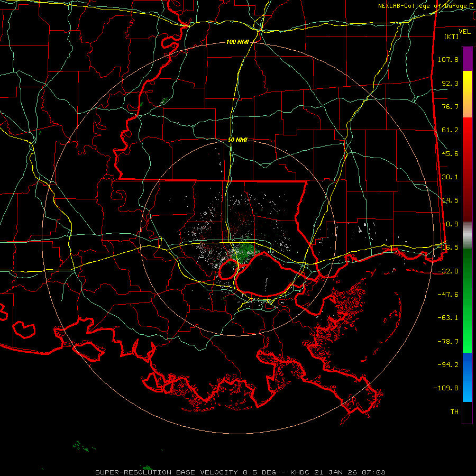Image resolution: width=476 pixels, height=476 pixels.
Task: Click the -32.0 velocity scale value
Action: pyautogui.click(x=448, y=271)
